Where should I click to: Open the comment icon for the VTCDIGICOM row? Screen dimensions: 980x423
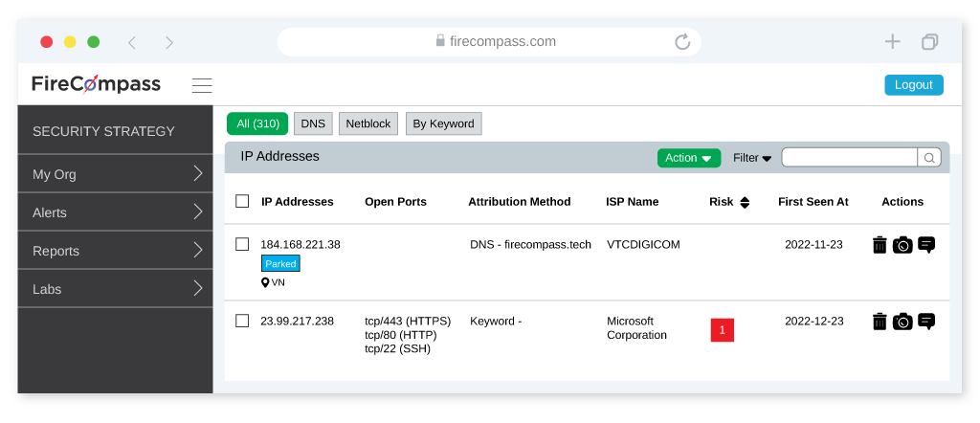point(926,245)
